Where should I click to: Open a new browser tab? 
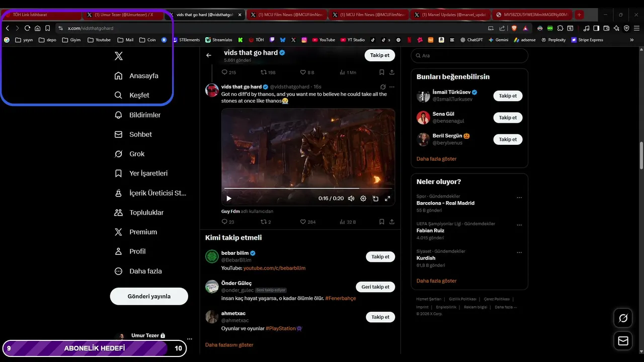tap(579, 15)
